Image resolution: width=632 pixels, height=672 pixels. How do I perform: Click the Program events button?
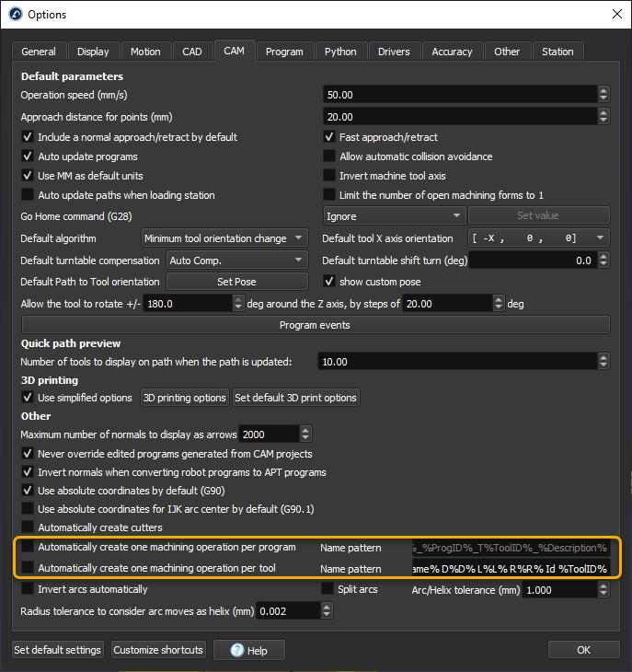(316, 325)
